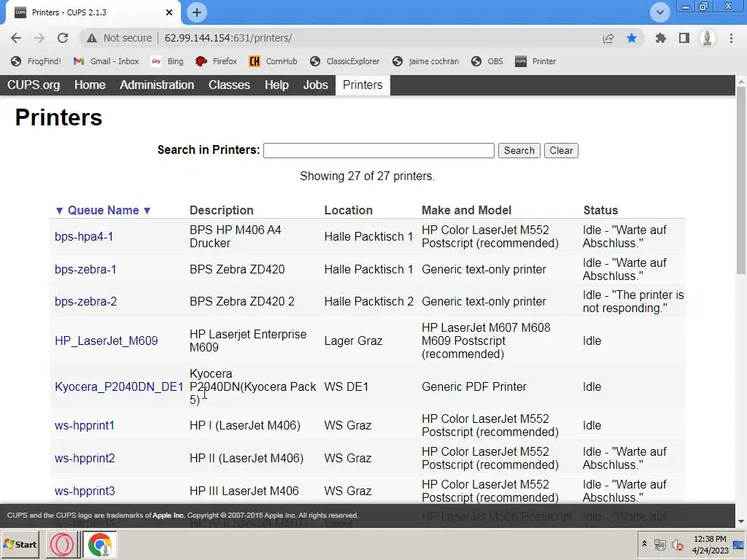
Task: Click 'Generic PDF Printer' cell
Action: (474, 386)
